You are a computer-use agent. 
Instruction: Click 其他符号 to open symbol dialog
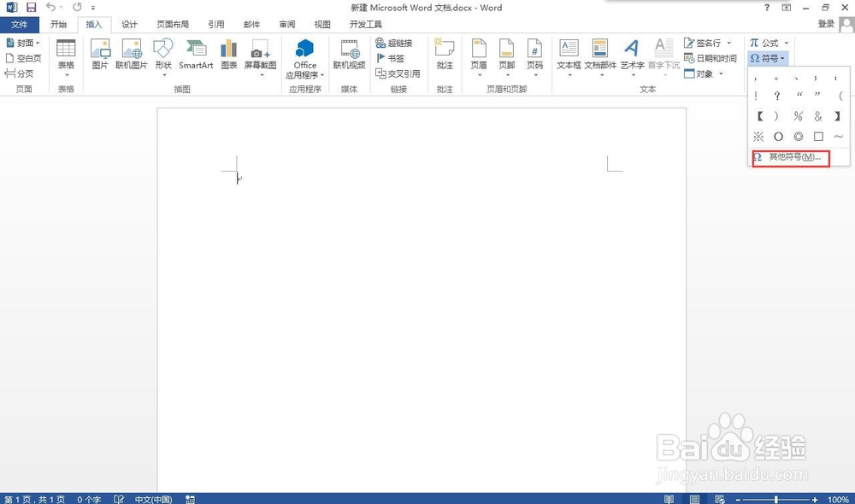(x=787, y=157)
